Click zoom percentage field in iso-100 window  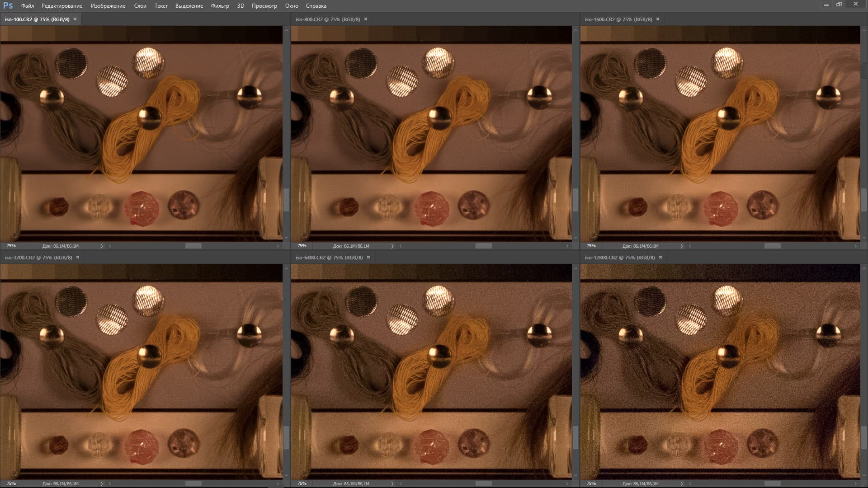(11, 246)
